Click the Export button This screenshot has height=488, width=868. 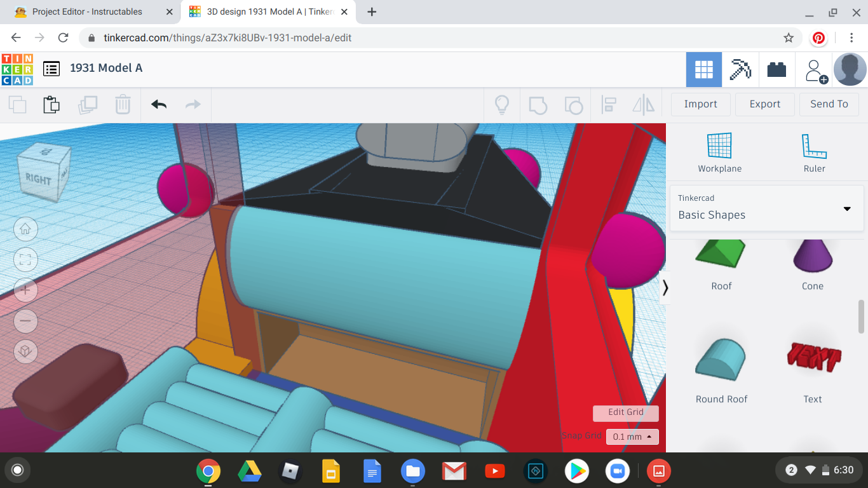pos(764,104)
